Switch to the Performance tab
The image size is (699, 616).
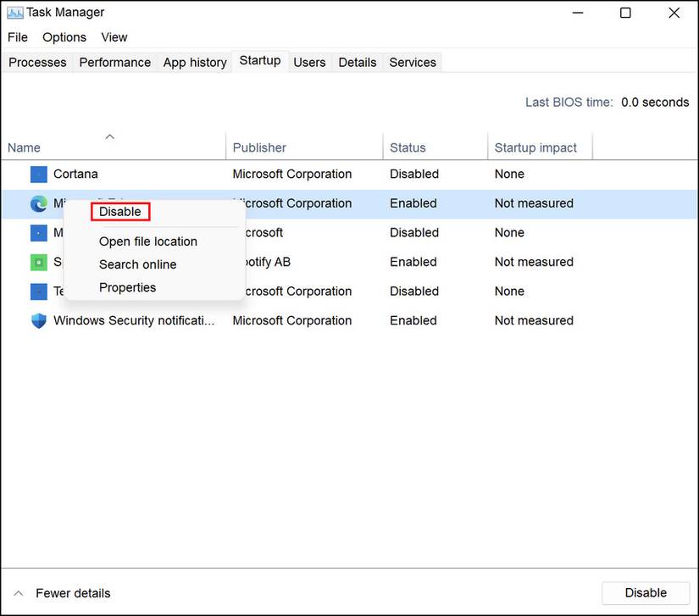114,62
